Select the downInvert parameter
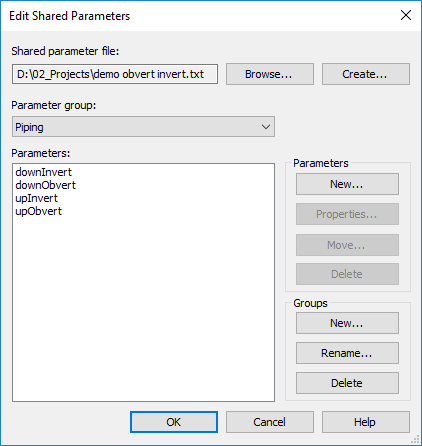The height and width of the screenshot is (446, 422). click(44, 172)
